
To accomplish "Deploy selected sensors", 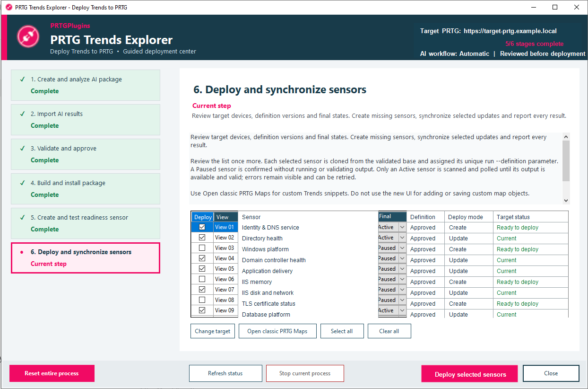I will (469, 374).
